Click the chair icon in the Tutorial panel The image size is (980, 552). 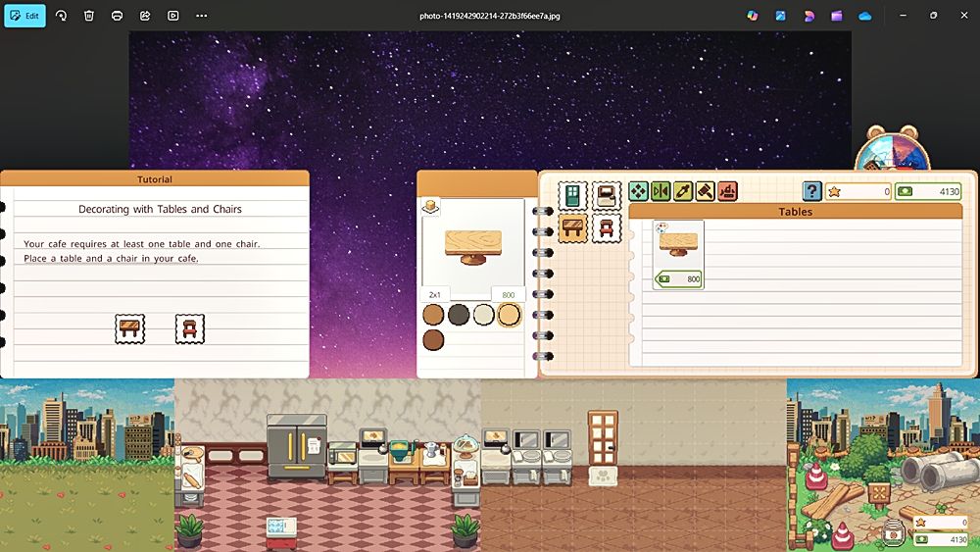(x=190, y=328)
